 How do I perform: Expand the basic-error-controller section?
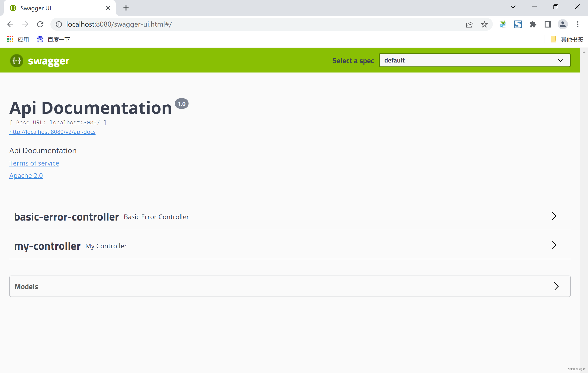pos(290,216)
